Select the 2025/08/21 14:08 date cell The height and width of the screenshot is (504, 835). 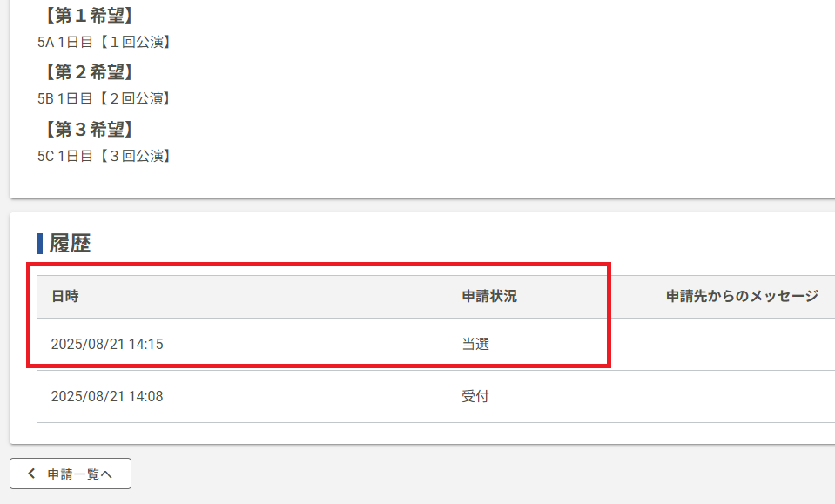pos(107,396)
